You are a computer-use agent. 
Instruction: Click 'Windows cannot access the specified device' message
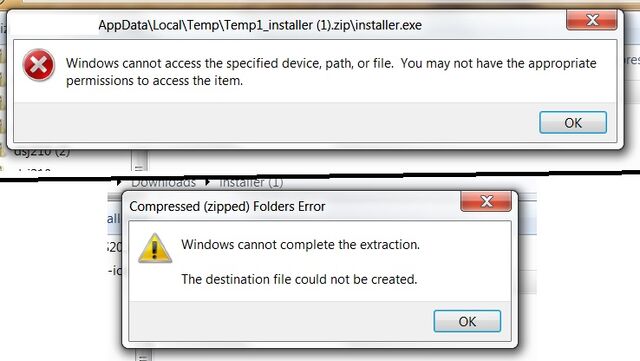point(331,72)
